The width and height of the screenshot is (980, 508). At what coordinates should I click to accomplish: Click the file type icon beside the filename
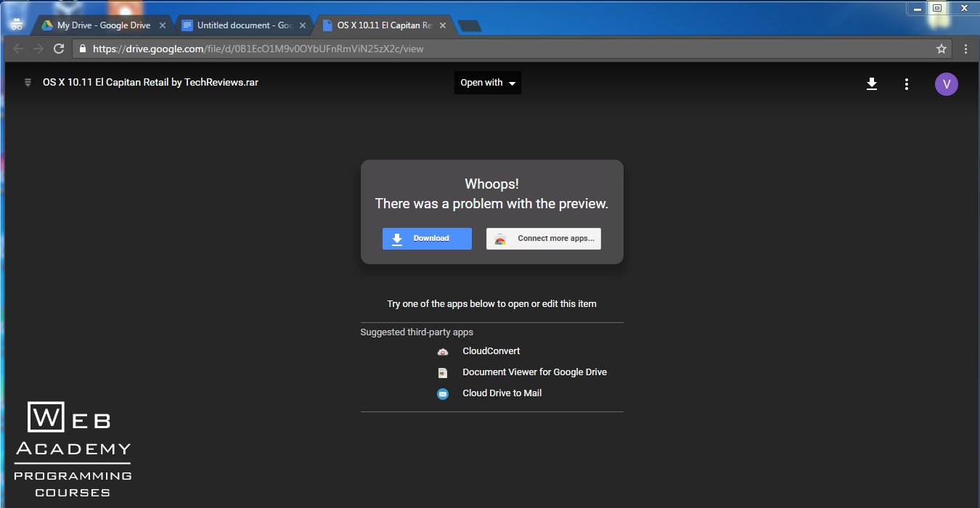click(x=28, y=83)
